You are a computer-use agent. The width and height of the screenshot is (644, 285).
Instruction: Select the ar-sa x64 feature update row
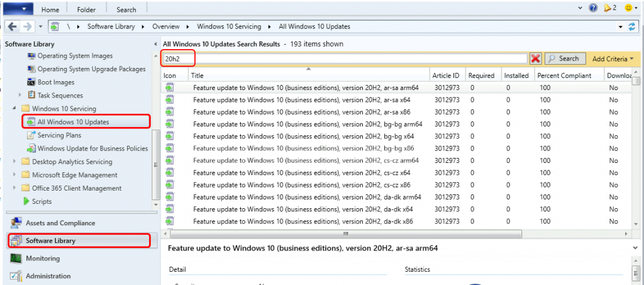396,100
